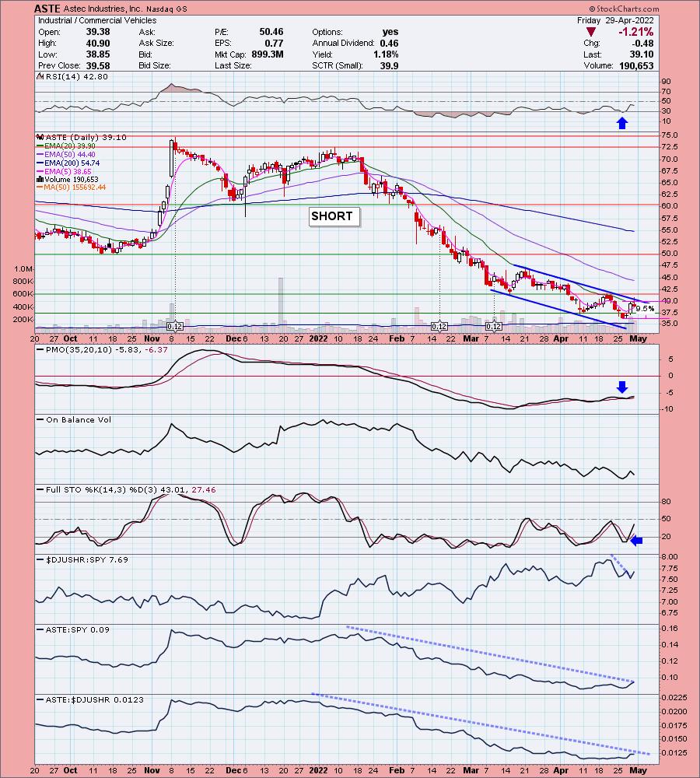This screenshot has height=778, width=700.
Task: Click the 'ASTE:$DJUSHR 0.0123' panel label
Action: (95, 699)
